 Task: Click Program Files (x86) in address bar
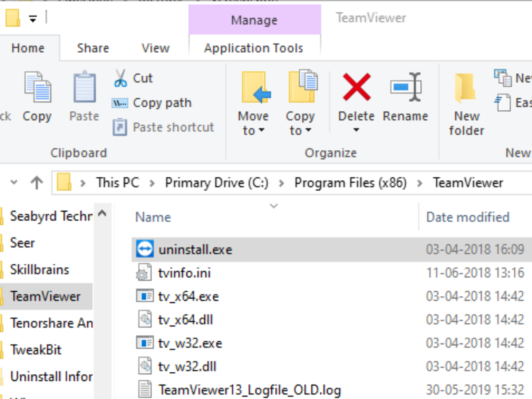click(350, 183)
